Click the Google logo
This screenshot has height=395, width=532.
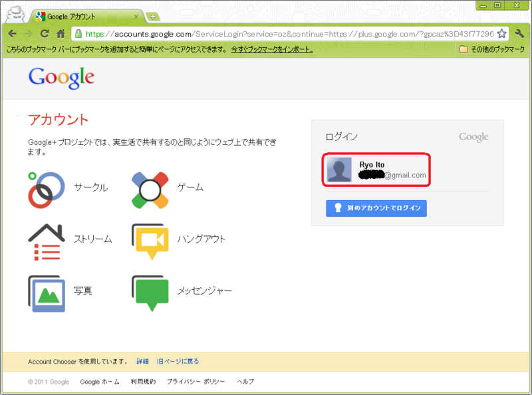point(61,78)
